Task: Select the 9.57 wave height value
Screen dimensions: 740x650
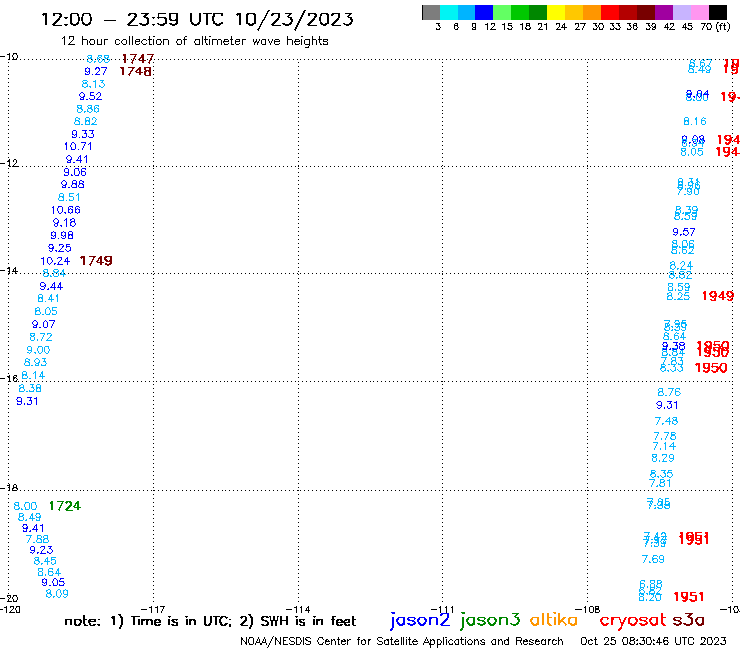Action: point(684,232)
